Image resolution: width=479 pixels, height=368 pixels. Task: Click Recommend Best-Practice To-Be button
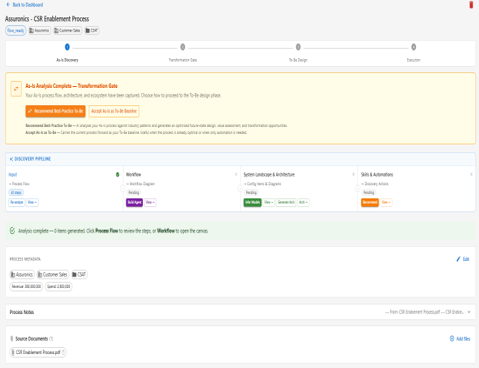[x=55, y=111]
